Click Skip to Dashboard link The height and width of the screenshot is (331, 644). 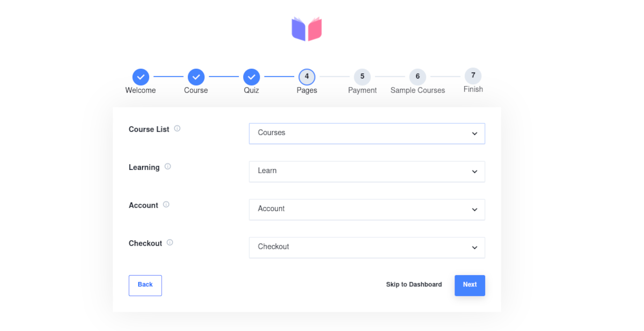414,285
